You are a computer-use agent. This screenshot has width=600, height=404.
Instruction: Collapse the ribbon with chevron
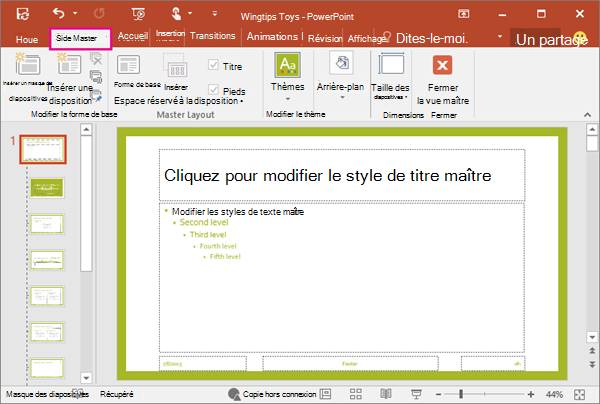point(587,115)
